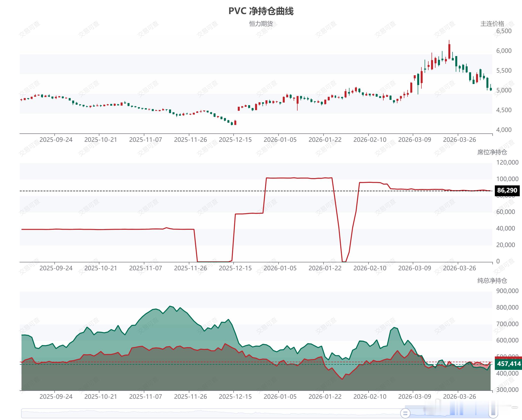Click the 主连价格 axis label
The height and width of the screenshot is (420, 522).
(x=492, y=24)
